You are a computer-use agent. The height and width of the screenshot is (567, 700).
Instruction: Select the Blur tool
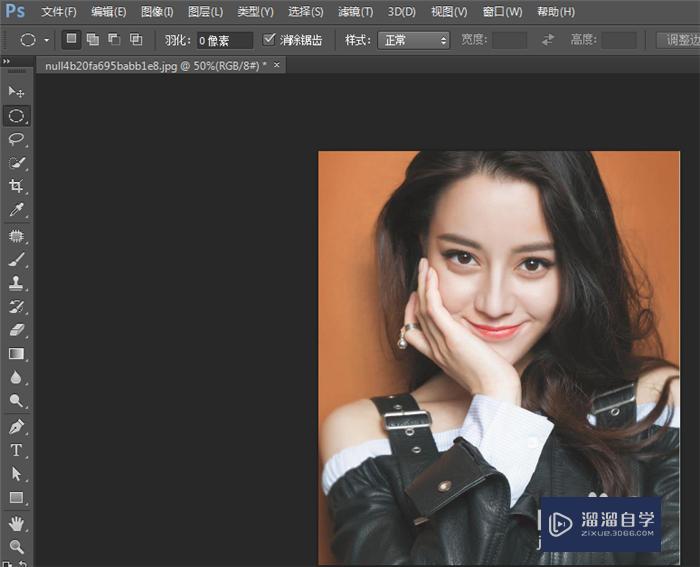point(16,378)
